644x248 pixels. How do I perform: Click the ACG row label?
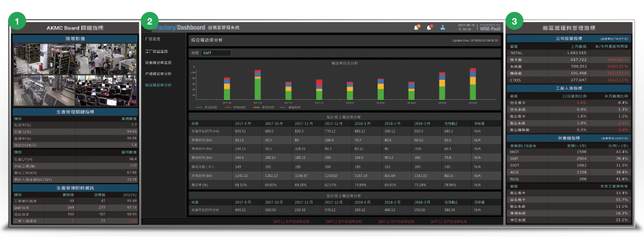[x=515, y=172]
